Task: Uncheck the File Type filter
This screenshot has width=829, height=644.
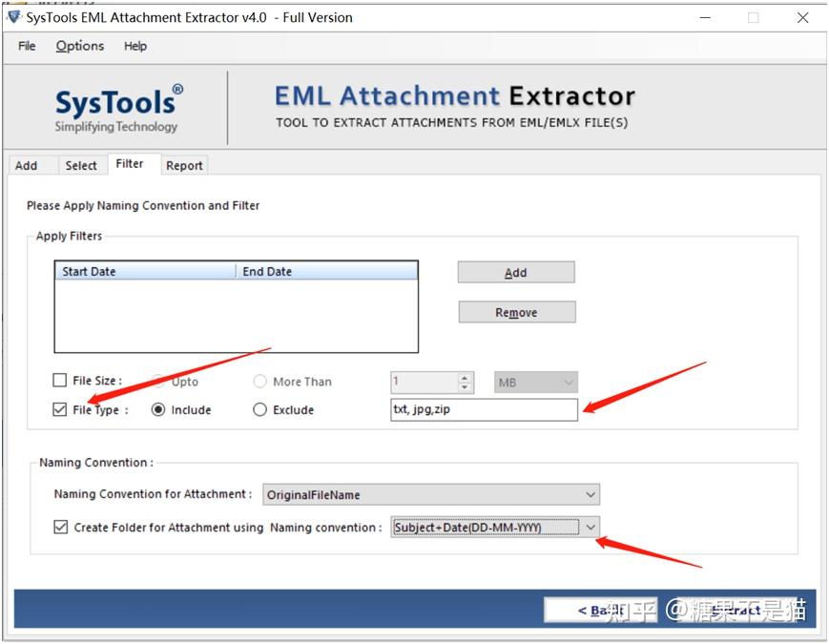Action: pos(59,409)
